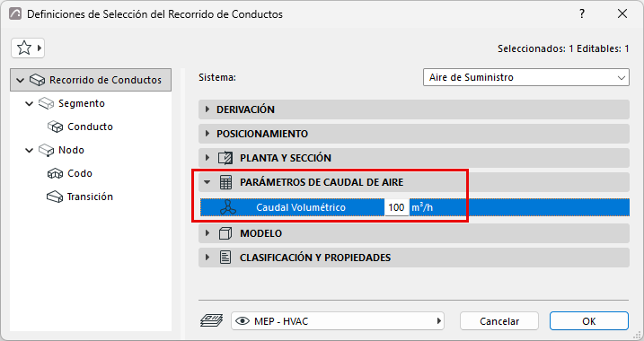Click the calculator icon for Parámetros de Caudal
This screenshot has width=644, height=341.
[x=225, y=182]
